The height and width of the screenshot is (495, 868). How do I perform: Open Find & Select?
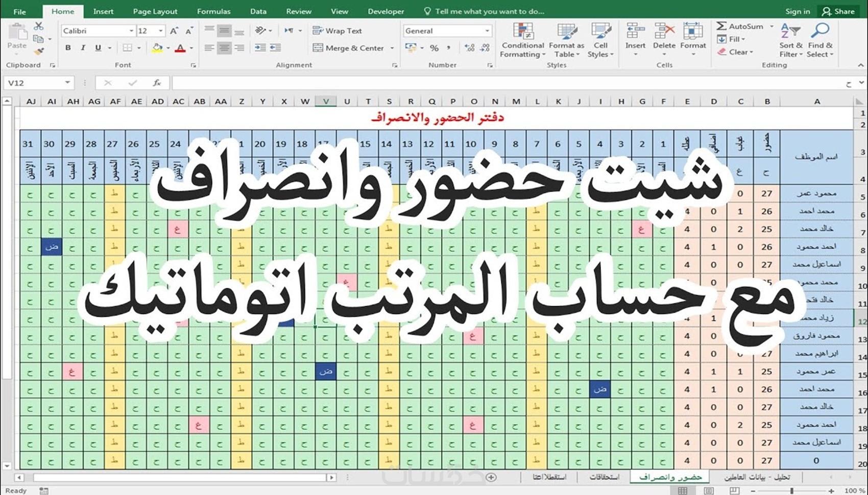coord(820,40)
